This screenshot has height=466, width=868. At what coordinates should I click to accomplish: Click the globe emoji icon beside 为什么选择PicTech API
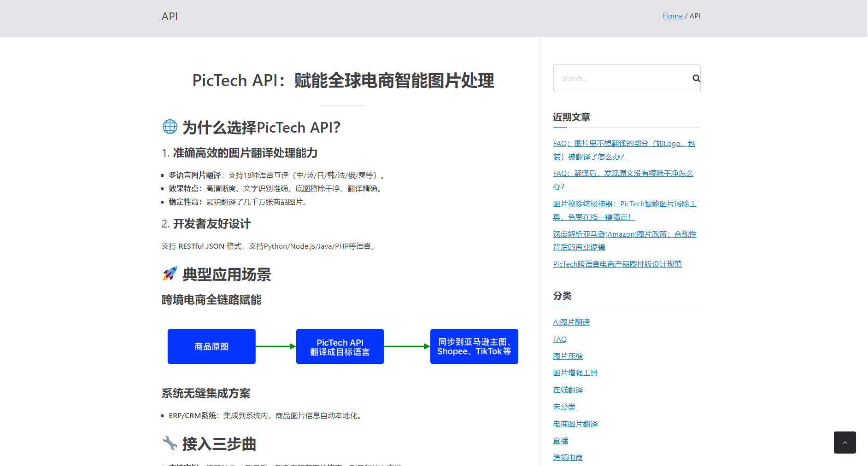click(170, 127)
